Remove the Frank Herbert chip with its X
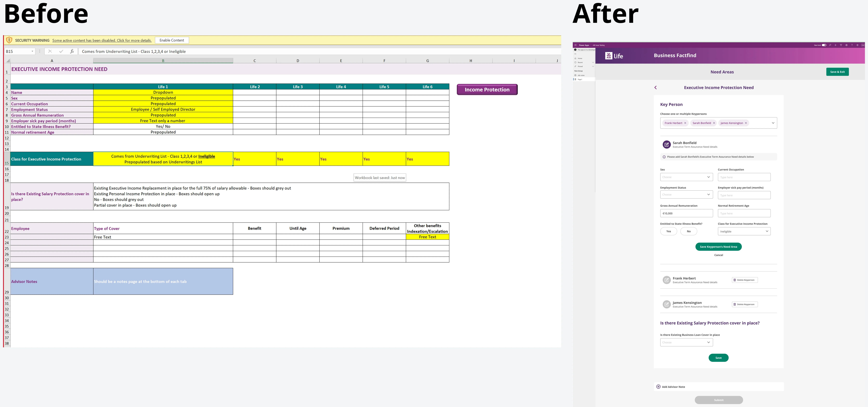This screenshot has width=868, height=407. [x=685, y=123]
